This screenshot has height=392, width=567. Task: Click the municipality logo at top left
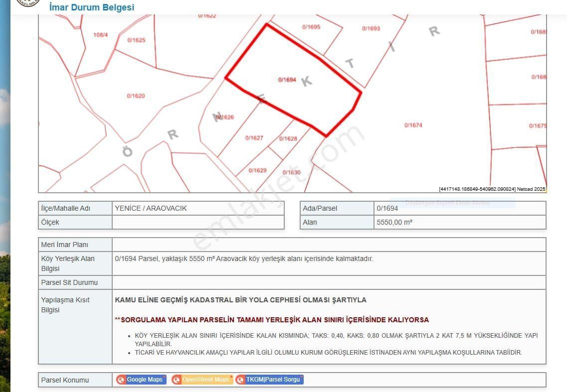[x=27, y=2]
